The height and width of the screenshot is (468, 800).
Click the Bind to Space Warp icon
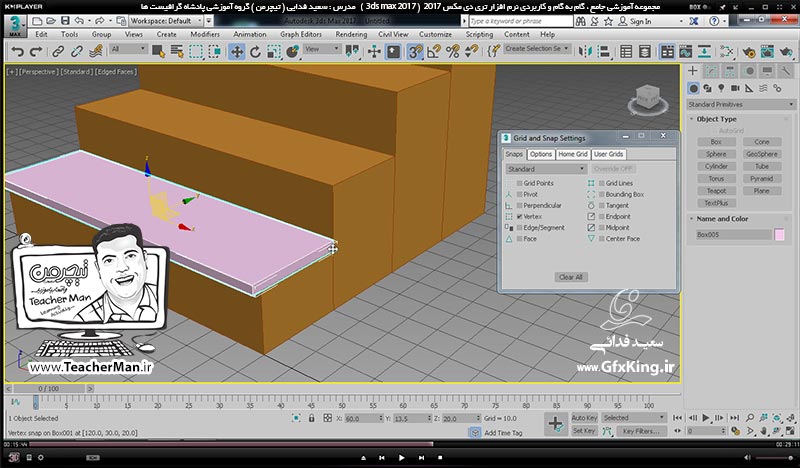(95, 52)
